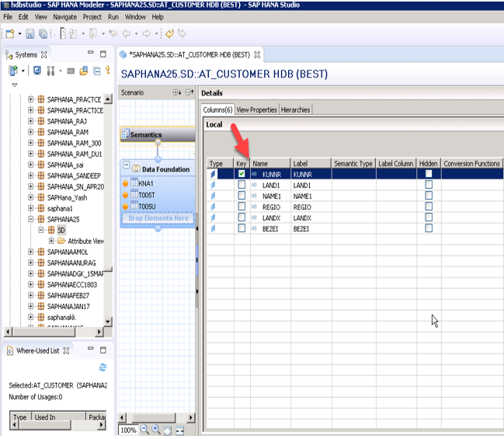Open the File menu

(8, 17)
